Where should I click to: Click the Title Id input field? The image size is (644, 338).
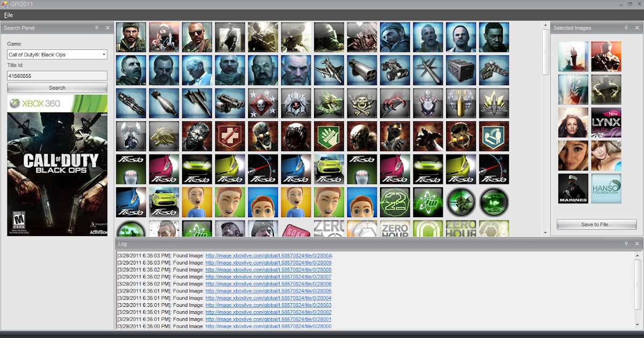point(57,76)
